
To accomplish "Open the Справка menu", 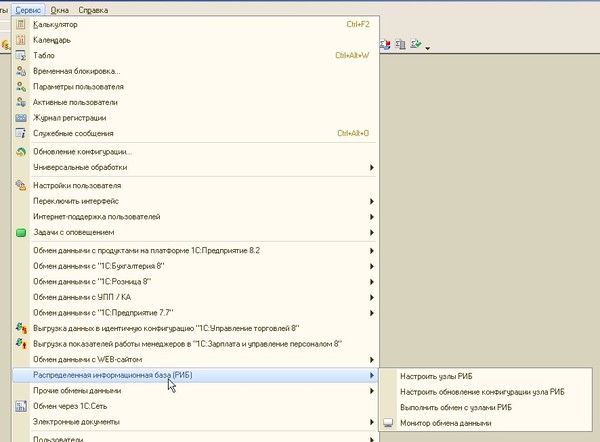I will [x=93, y=10].
